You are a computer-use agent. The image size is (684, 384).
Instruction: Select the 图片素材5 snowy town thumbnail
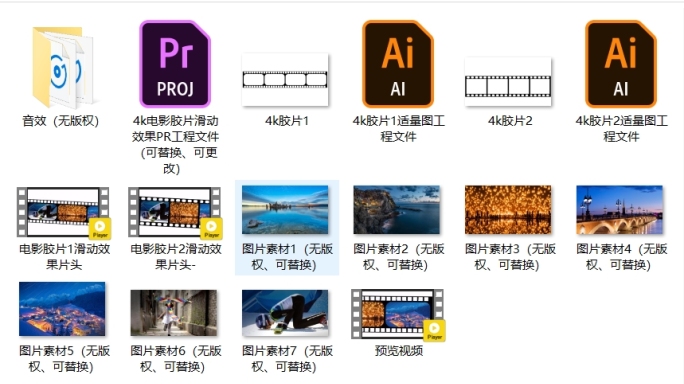62,309
